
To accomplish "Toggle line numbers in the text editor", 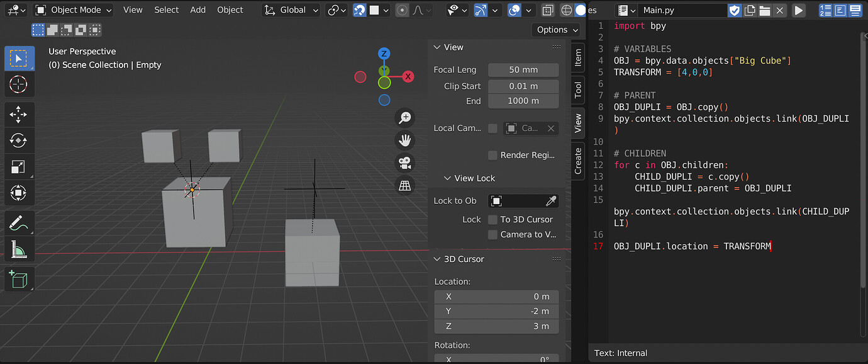I will pyautogui.click(x=825, y=10).
